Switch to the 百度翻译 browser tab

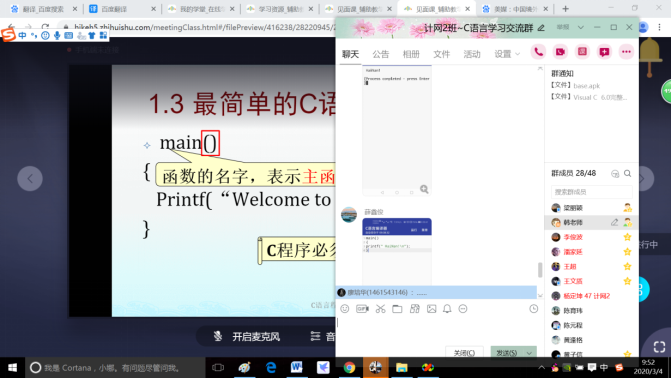point(121,9)
